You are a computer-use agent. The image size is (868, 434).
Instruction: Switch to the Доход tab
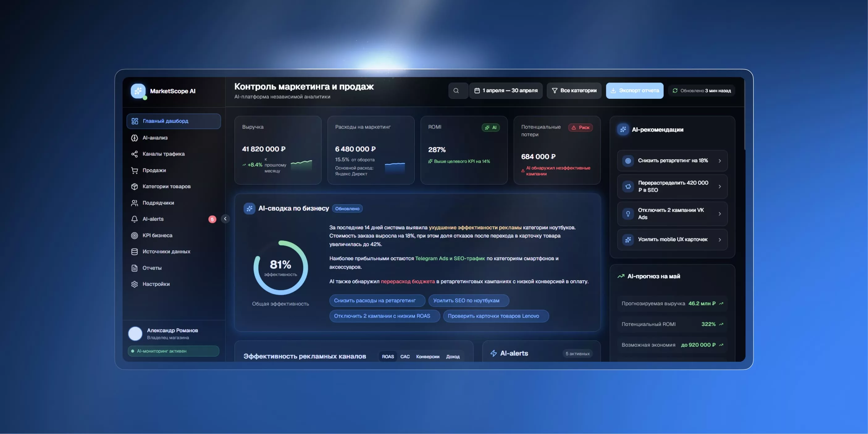453,357
